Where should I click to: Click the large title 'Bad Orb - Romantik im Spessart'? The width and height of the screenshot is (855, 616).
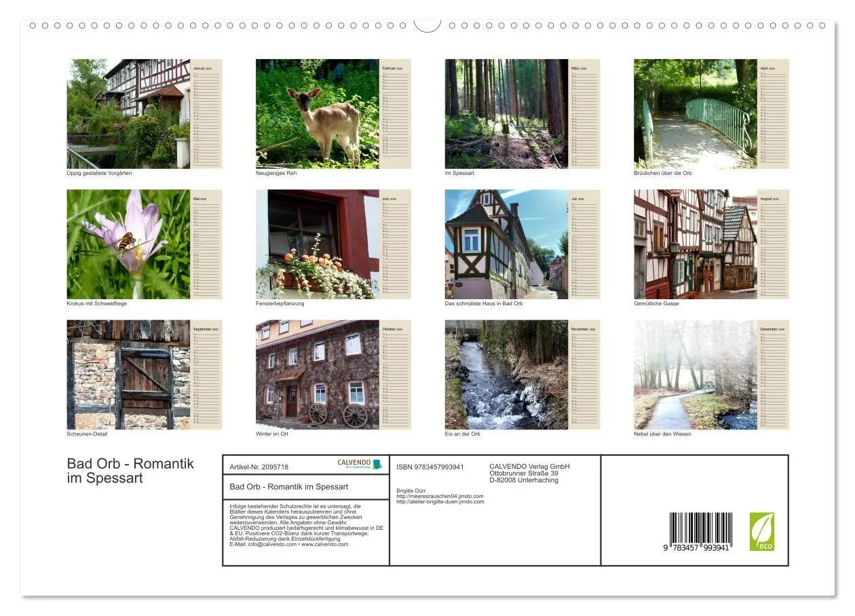pyautogui.click(x=130, y=470)
